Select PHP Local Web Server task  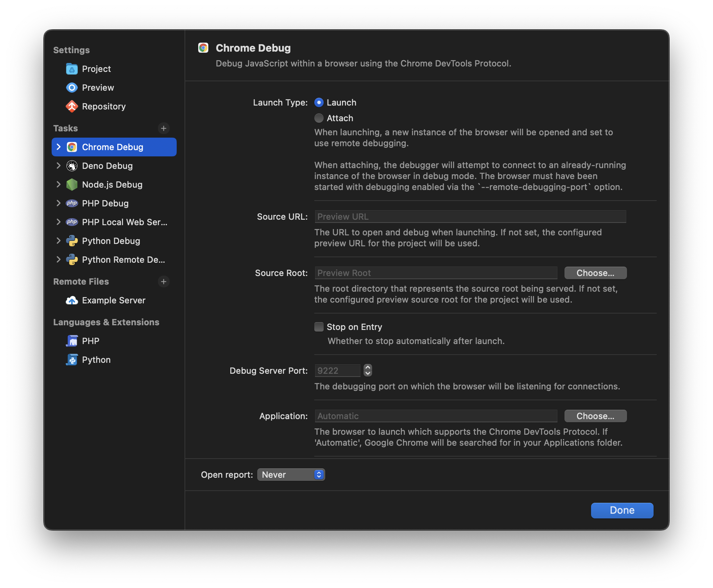[x=124, y=222]
